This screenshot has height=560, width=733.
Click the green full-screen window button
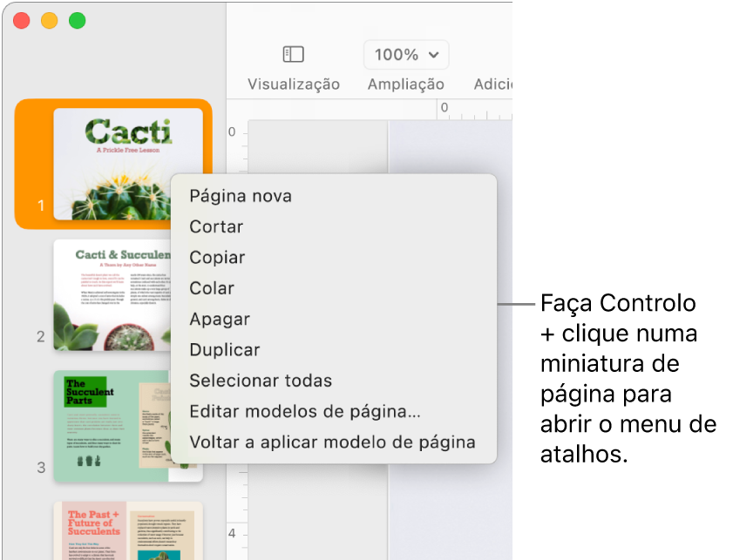click(x=77, y=21)
